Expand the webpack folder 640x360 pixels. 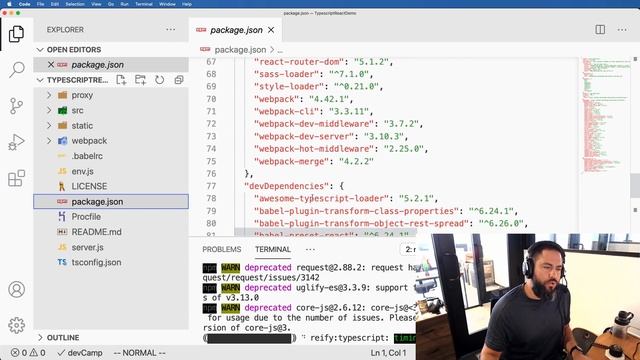[x=49, y=141]
